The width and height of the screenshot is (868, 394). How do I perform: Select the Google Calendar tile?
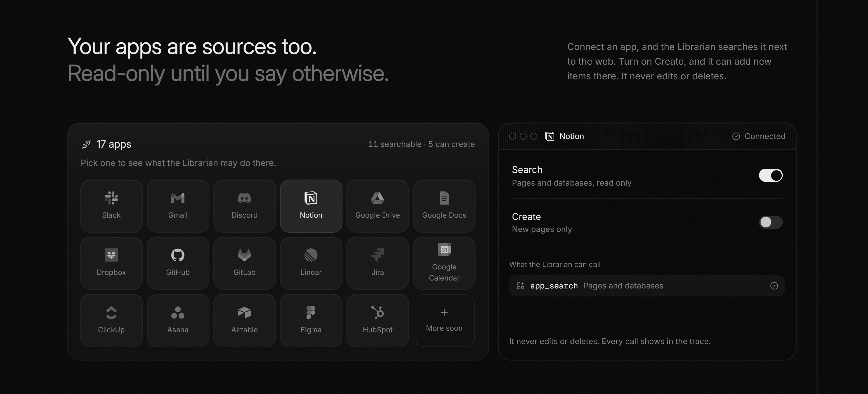click(444, 263)
